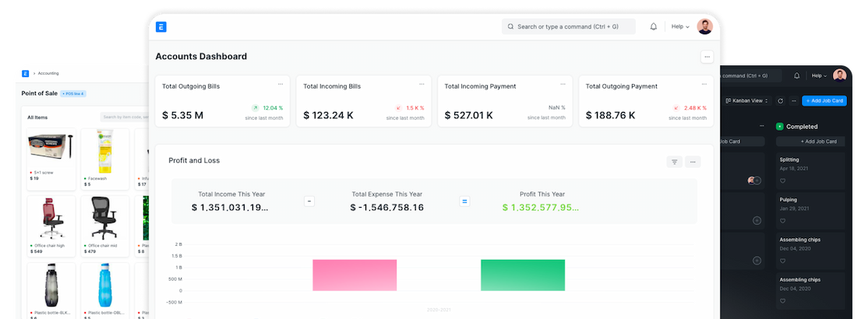Viewport: 868px width, 319px height.
Task: Open Profit and Loss chart more options
Action: point(692,162)
